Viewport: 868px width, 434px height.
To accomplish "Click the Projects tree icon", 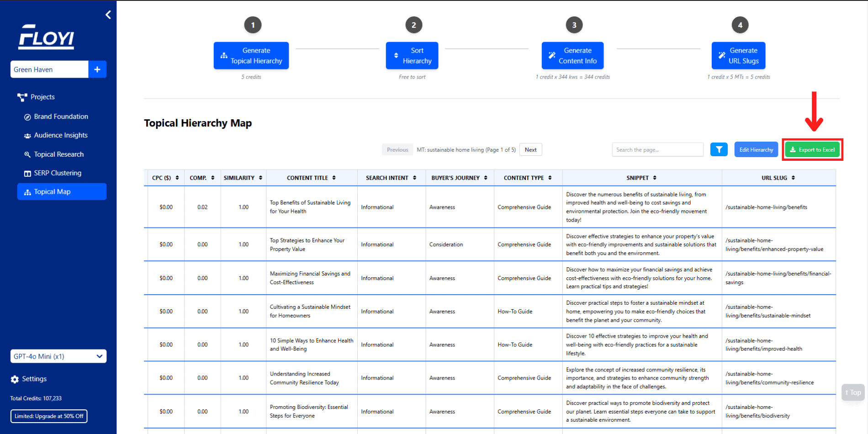I will pyautogui.click(x=22, y=97).
